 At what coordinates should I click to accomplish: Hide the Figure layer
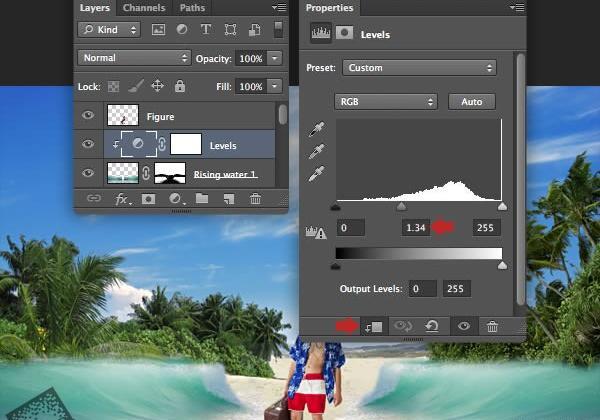88,115
